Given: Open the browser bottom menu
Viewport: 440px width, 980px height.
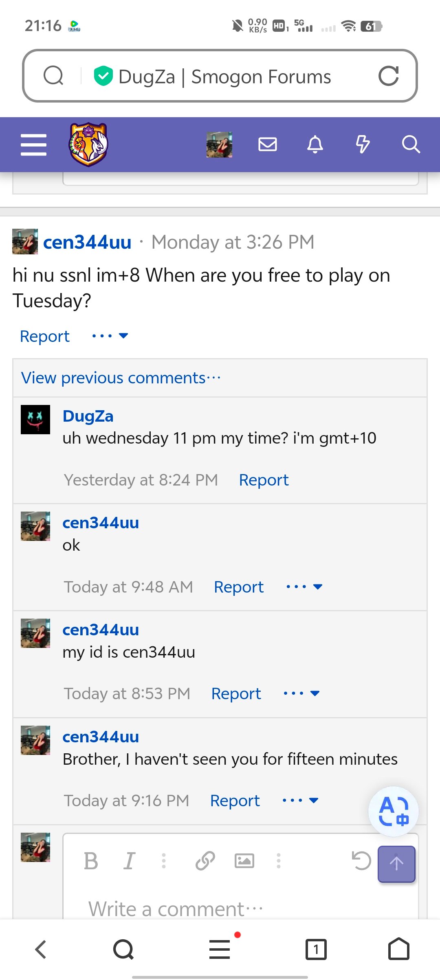Looking at the screenshot, I should tap(220, 949).
